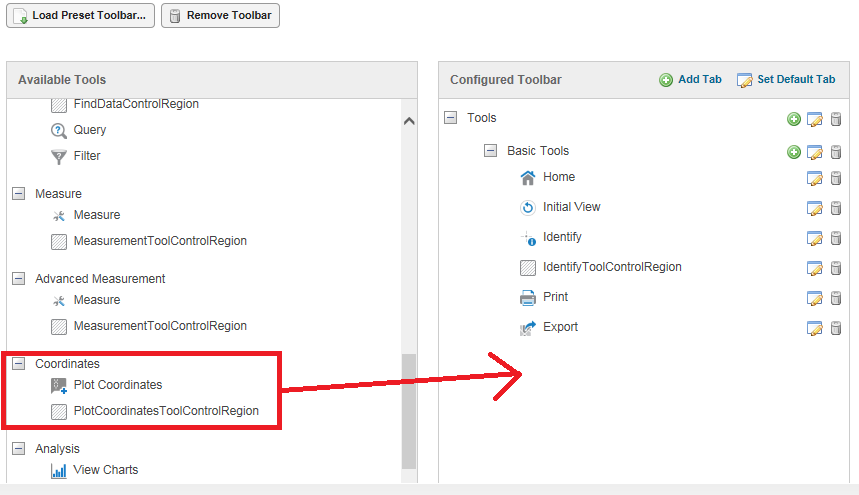
Task: Edit the Home tool entry
Action: click(815, 178)
